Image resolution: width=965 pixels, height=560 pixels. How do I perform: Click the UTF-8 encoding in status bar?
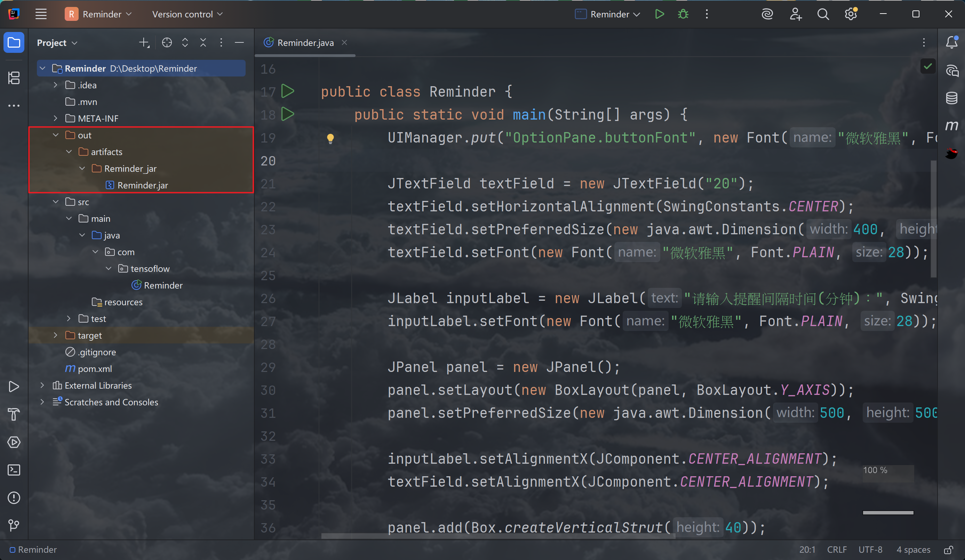point(870,550)
